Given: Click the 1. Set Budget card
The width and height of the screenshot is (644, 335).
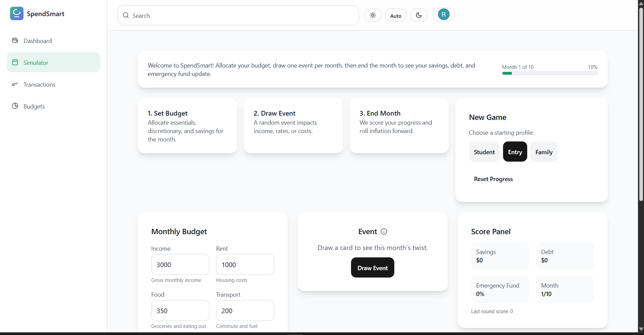Looking at the screenshot, I should (x=187, y=126).
